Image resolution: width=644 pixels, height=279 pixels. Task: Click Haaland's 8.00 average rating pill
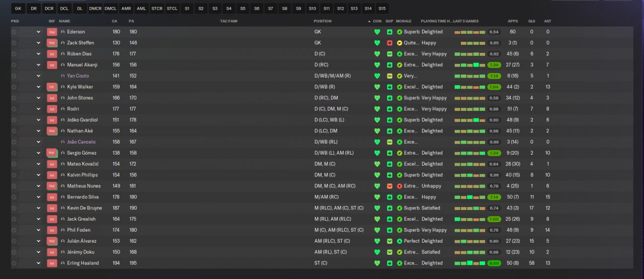(x=494, y=263)
